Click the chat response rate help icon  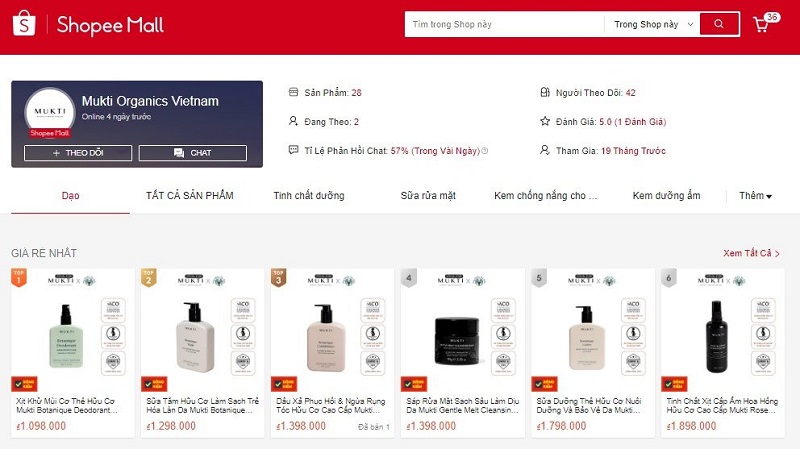485,151
